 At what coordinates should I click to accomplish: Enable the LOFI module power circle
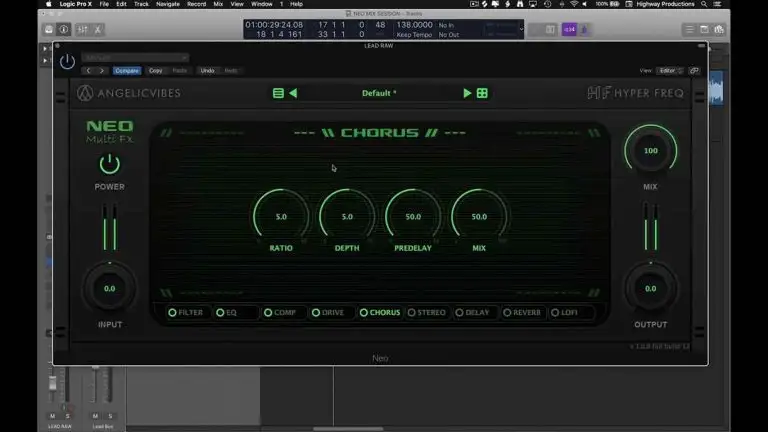pos(555,312)
